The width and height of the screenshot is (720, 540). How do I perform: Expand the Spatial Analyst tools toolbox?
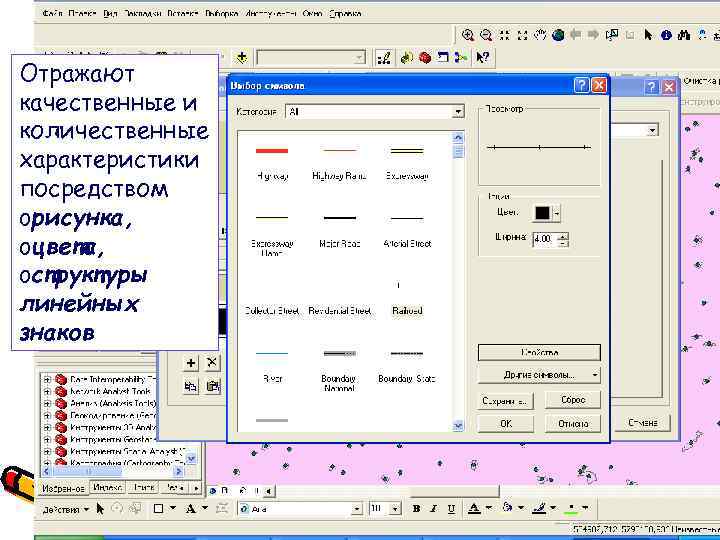(x=46, y=451)
